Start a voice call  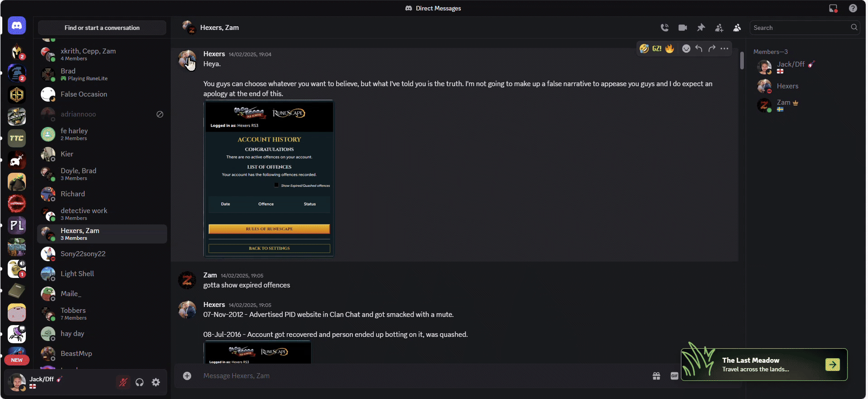(665, 28)
